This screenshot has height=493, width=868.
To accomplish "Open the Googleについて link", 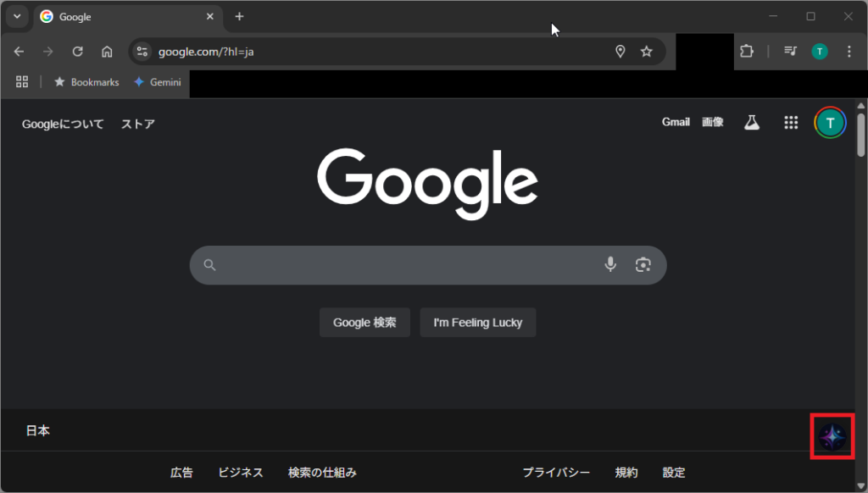I will coord(63,124).
